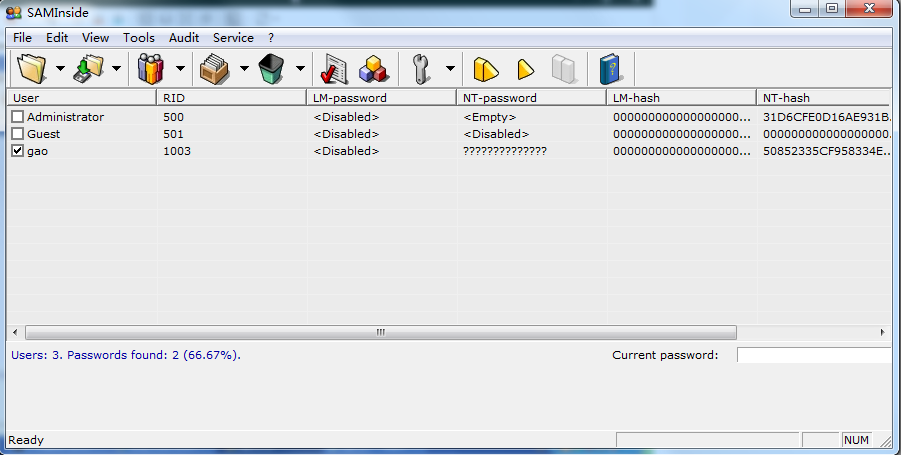This screenshot has height=455, width=901.
Task: Open the Audit menu
Action: coord(184,38)
